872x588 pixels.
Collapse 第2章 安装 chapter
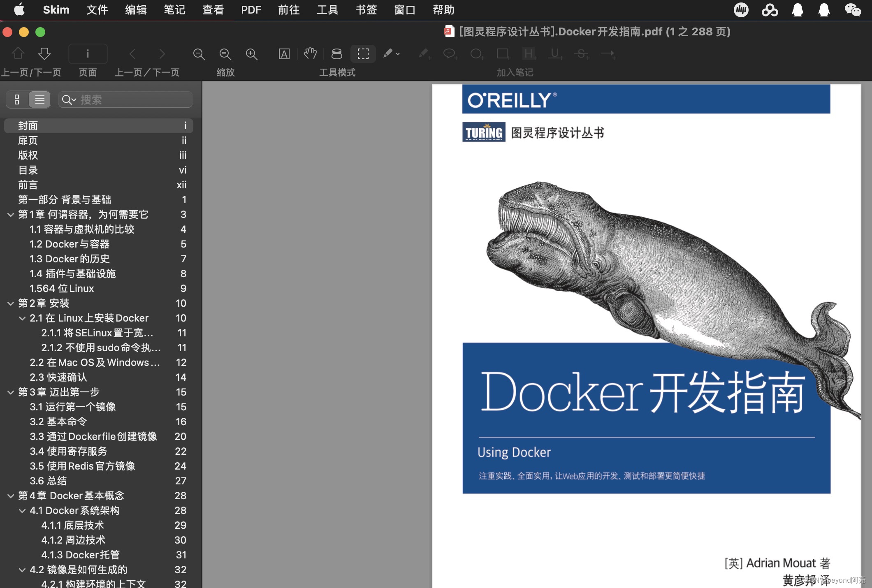(x=11, y=303)
